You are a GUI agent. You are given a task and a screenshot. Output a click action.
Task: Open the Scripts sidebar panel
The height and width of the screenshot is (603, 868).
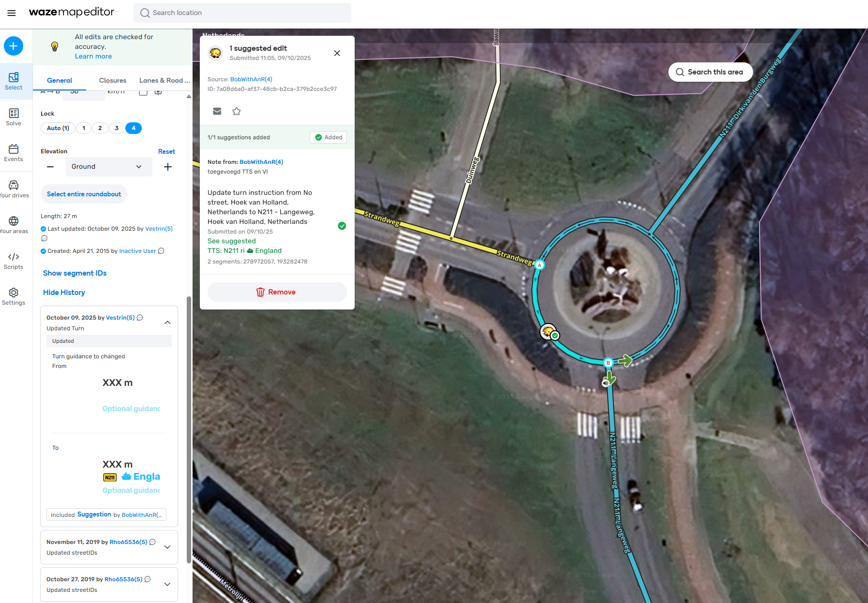14,261
